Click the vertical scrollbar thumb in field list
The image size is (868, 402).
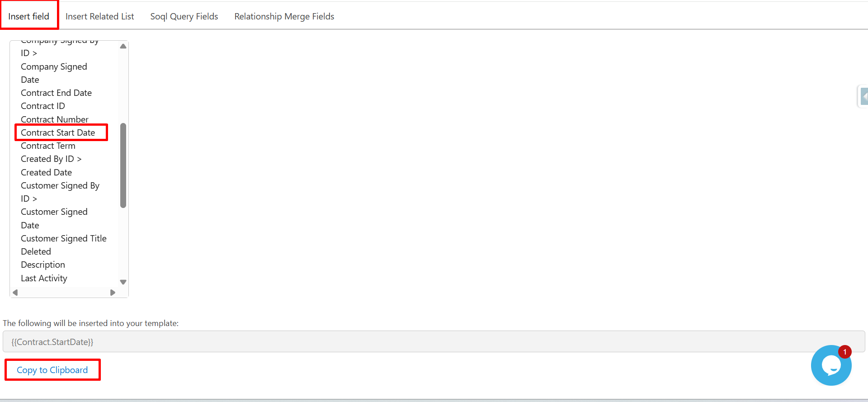(123, 165)
